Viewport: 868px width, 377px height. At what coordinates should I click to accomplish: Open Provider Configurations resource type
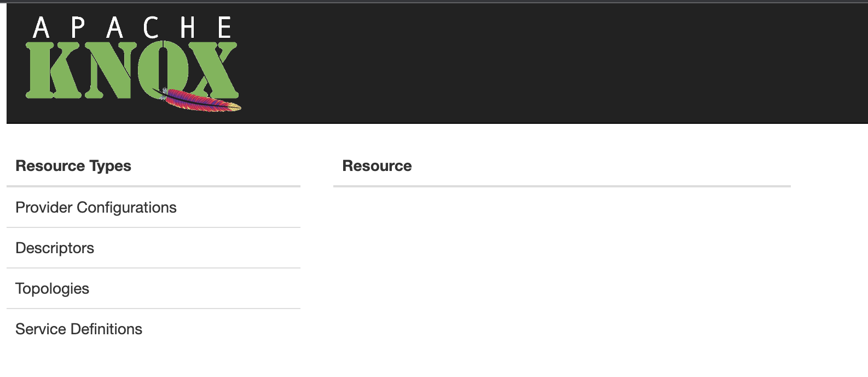tap(96, 208)
